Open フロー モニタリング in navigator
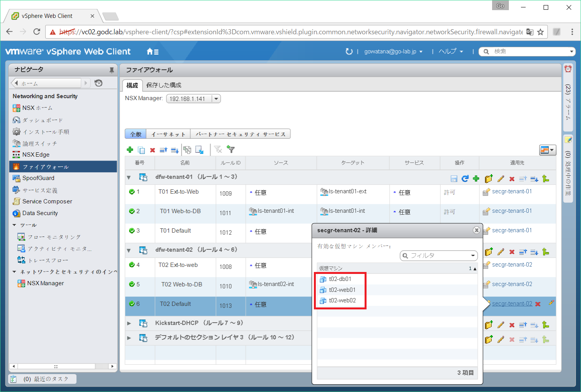This screenshot has height=392, width=581. point(50,237)
